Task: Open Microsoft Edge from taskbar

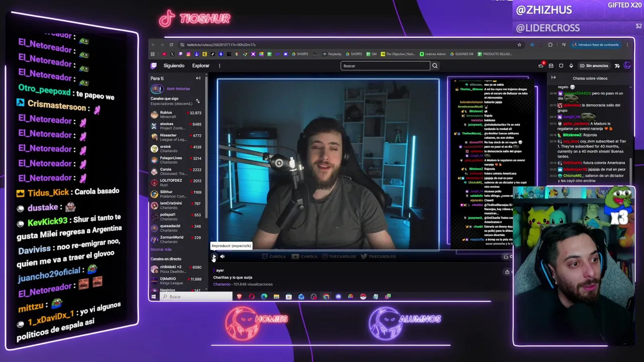Action: click(x=264, y=297)
